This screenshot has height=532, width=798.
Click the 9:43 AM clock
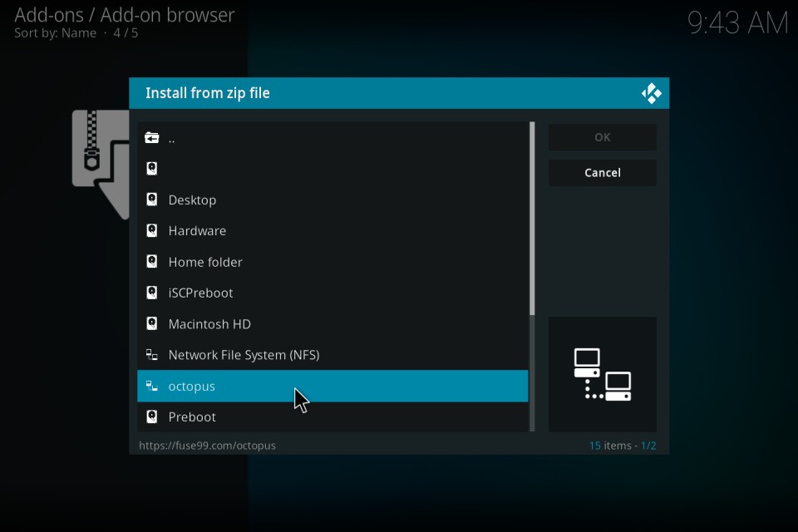737,23
